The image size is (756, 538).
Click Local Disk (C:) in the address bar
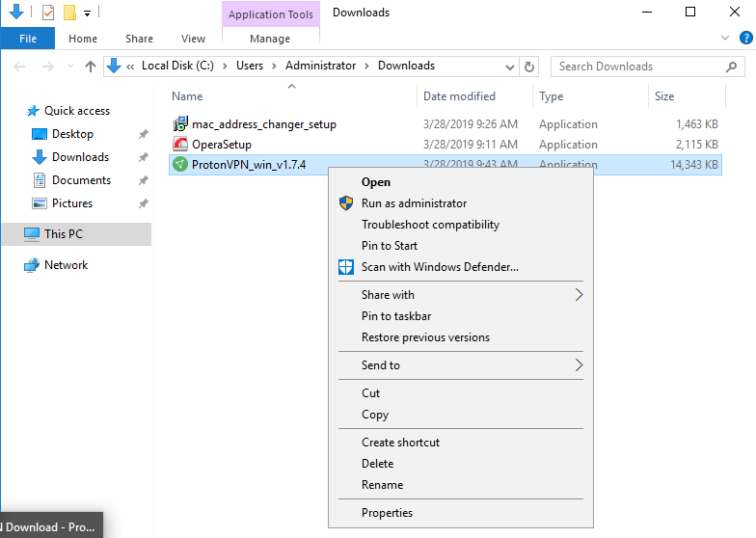[177, 66]
